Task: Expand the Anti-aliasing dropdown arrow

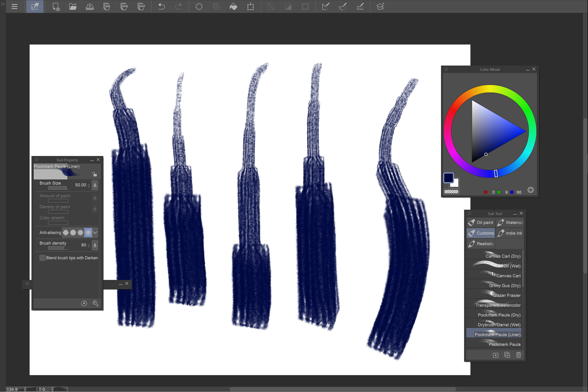Action: coord(95,233)
